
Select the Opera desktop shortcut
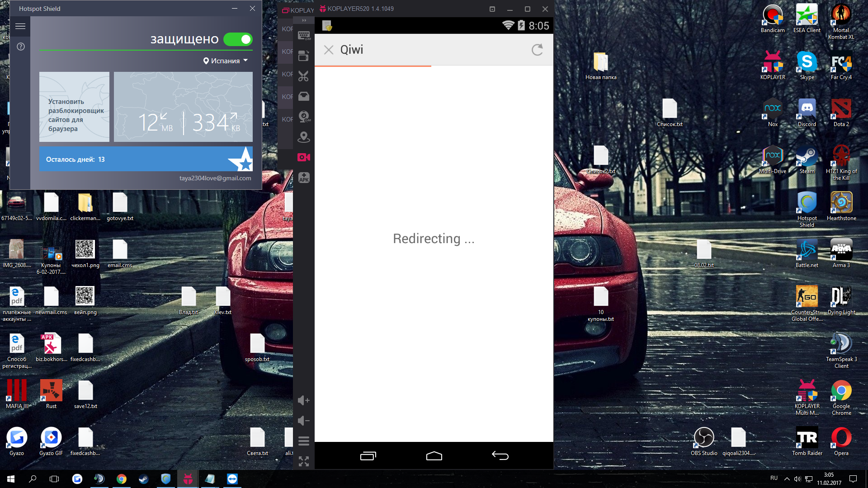(841, 441)
